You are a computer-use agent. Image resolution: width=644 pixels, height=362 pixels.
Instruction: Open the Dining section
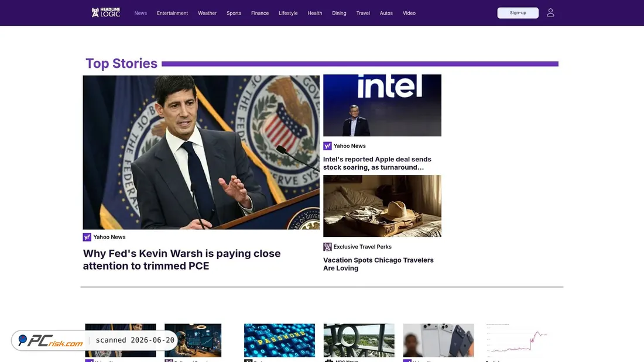click(x=339, y=13)
